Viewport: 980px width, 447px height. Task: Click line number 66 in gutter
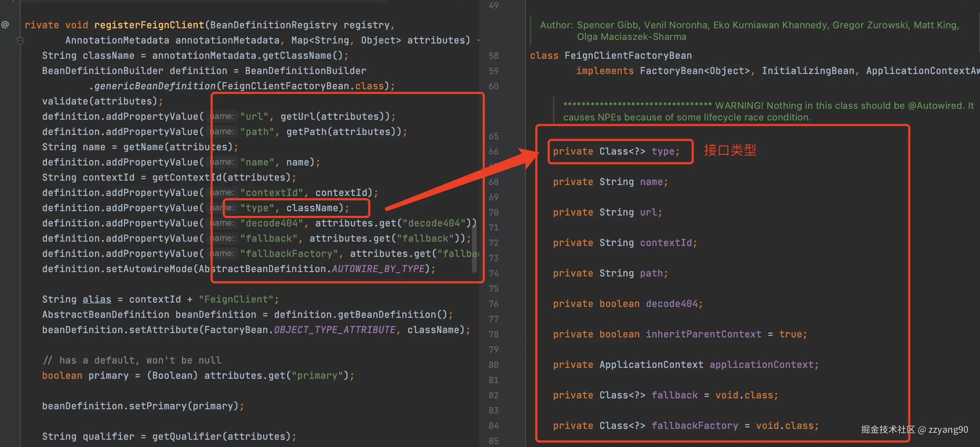tap(493, 152)
